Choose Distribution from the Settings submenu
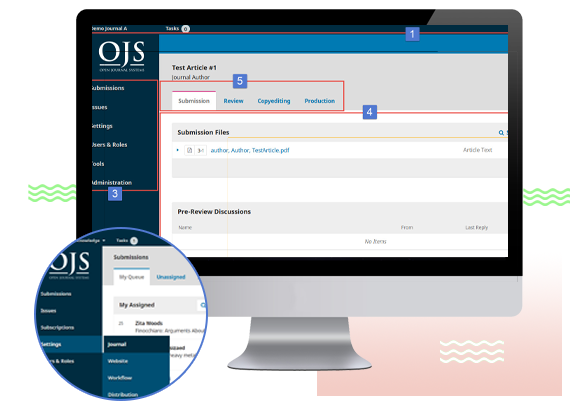This screenshot has height=420, width=570. click(123, 394)
